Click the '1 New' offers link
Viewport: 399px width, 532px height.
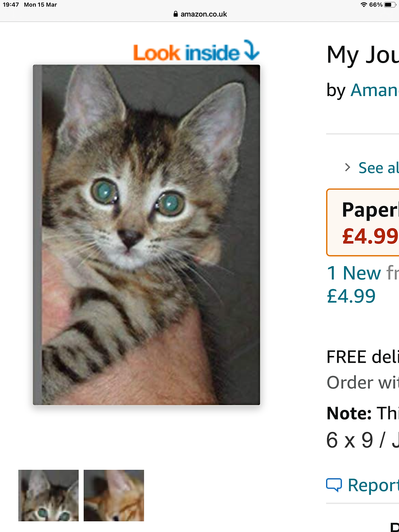tap(354, 273)
